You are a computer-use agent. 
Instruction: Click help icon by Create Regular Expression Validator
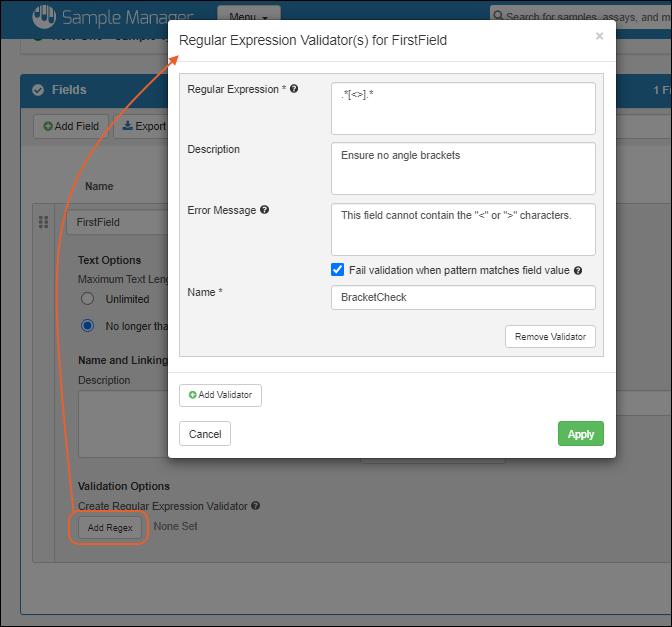pos(256,506)
